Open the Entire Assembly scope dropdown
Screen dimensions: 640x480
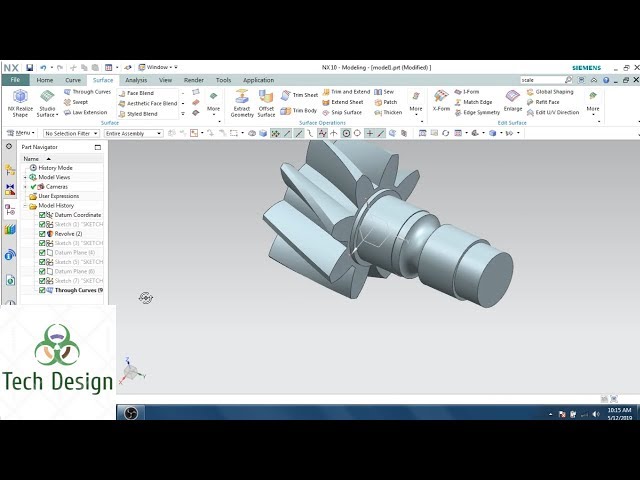tap(133, 133)
